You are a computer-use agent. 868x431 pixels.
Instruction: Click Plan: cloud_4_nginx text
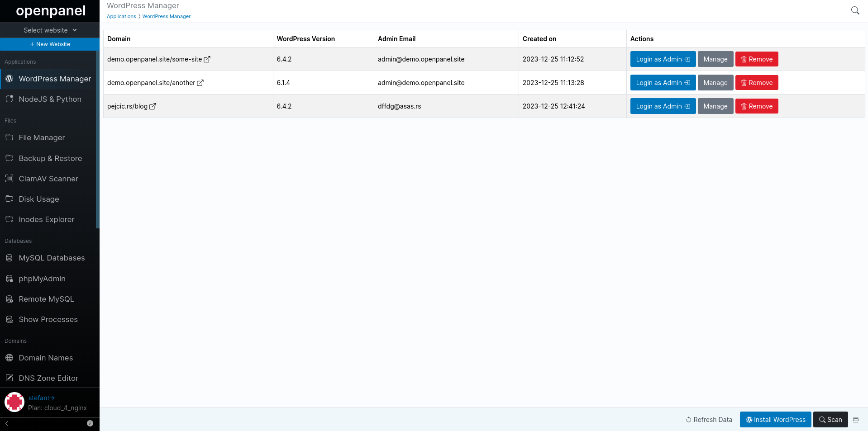(x=57, y=408)
